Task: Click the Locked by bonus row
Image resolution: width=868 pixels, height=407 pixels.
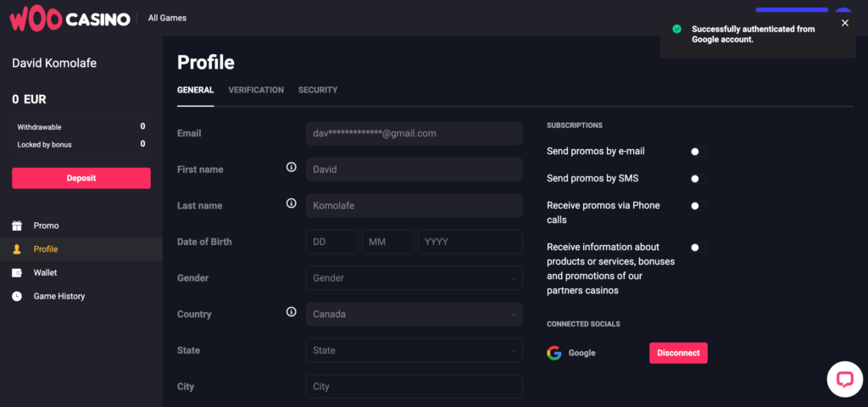Action: coord(81,144)
